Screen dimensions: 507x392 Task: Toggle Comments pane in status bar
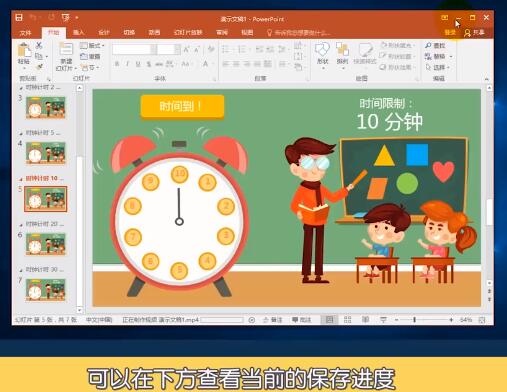tap(302, 320)
